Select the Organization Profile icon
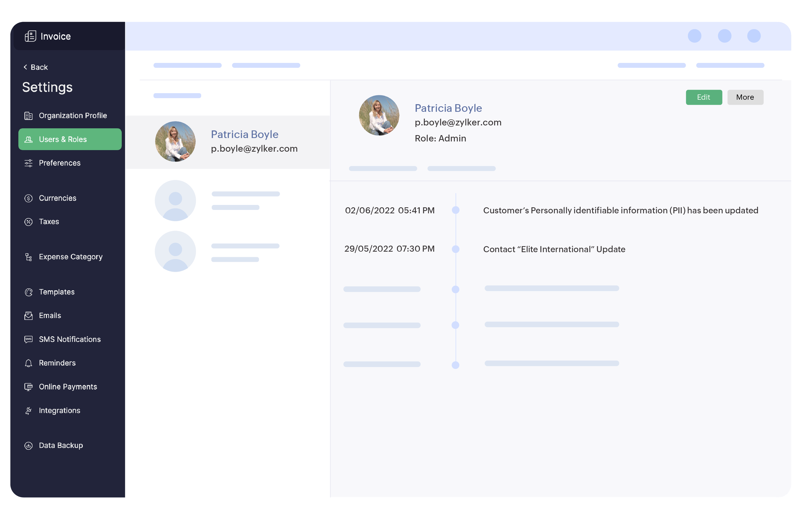This screenshot has width=812, height=513. click(x=28, y=115)
